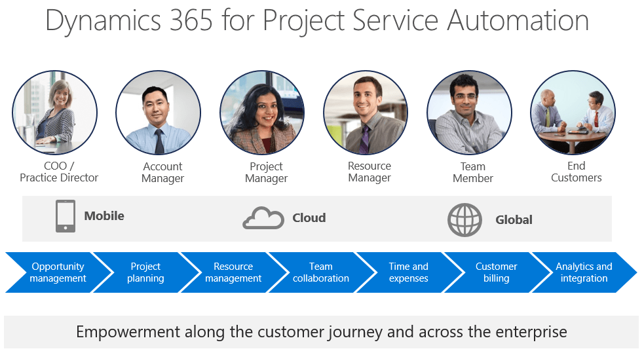
Task: Click the Cloud icon
Action: [x=263, y=218]
